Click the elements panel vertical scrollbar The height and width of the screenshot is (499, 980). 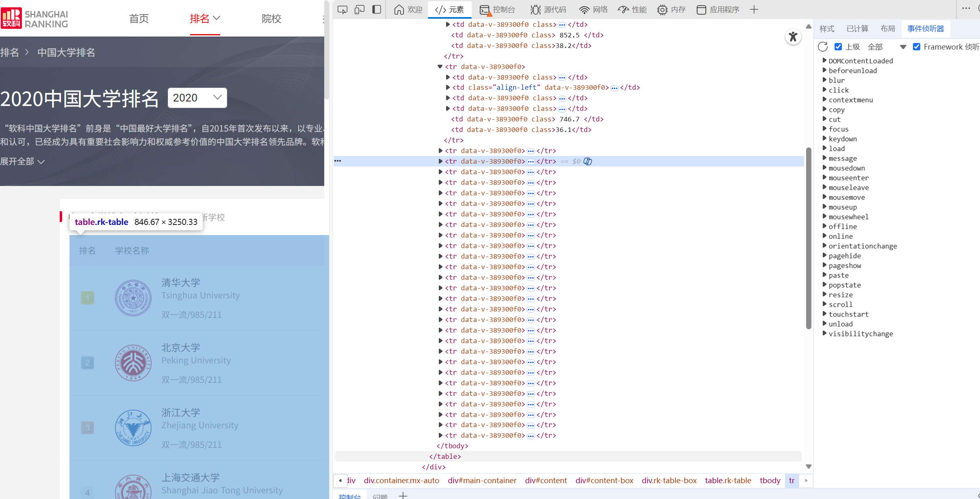[x=809, y=239]
